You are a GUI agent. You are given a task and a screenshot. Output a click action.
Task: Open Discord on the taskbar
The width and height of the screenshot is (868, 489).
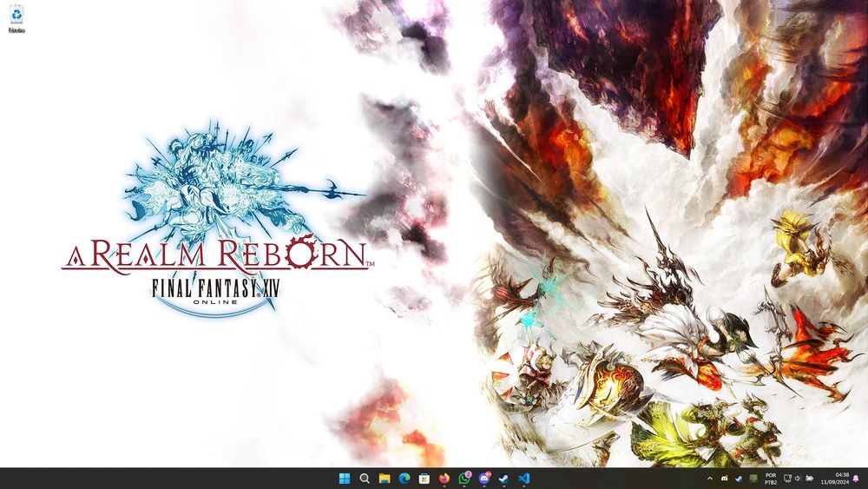pos(484,479)
